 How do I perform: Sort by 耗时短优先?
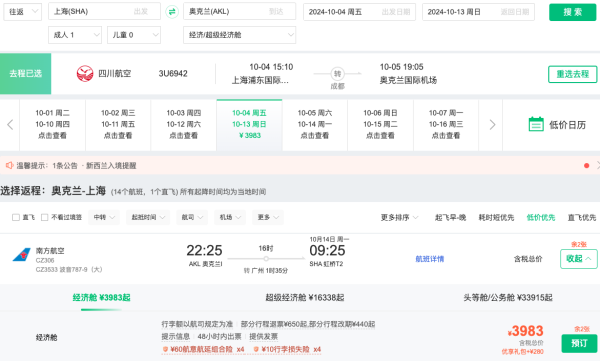496,217
